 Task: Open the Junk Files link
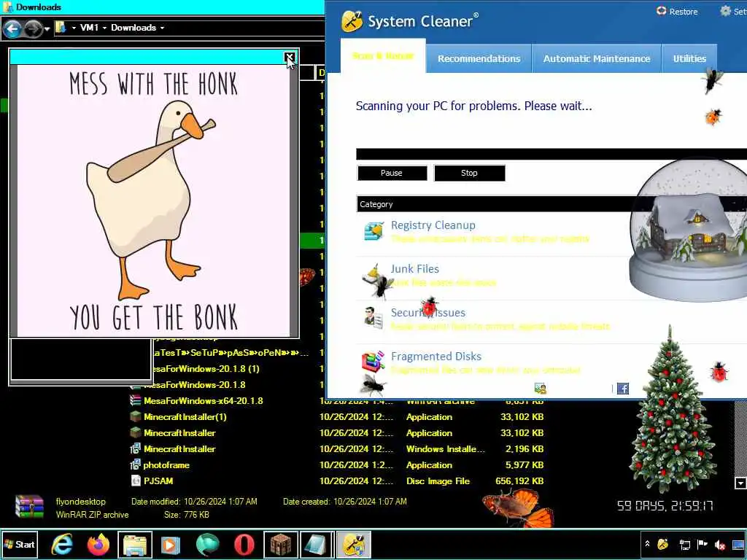click(x=415, y=269)
